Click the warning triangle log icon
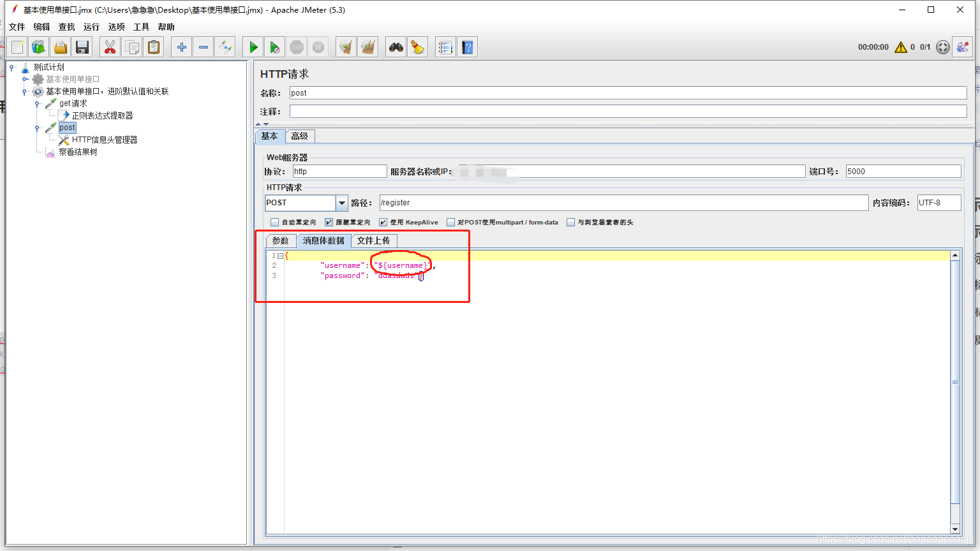This screenshot has width=980, height=551. coord(901,47)
